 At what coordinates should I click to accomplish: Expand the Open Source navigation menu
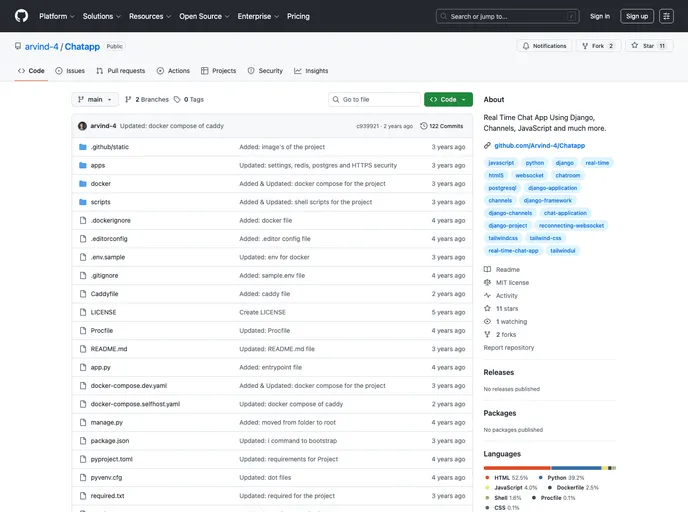tap(204, 16)
